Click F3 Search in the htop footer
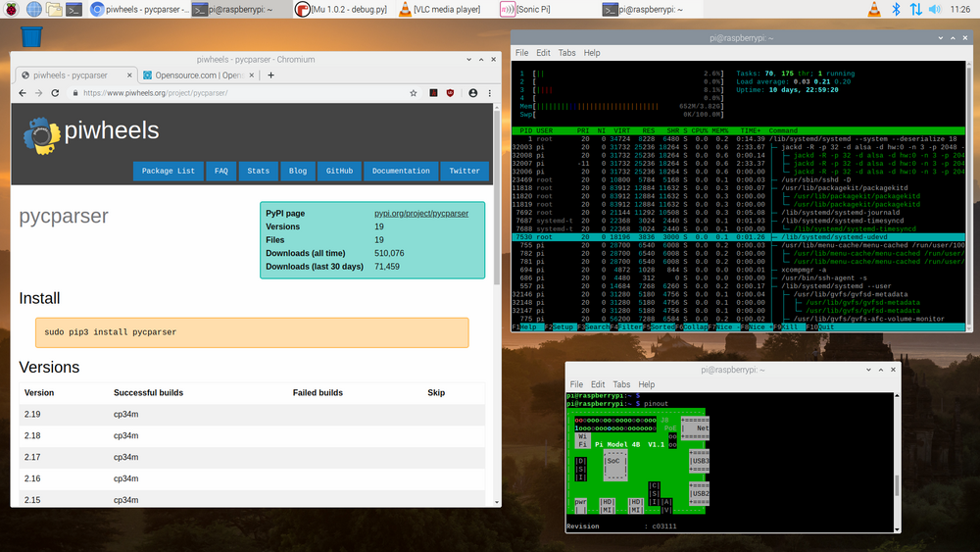This screenshot has width=980, height=552. coord(593,326)
